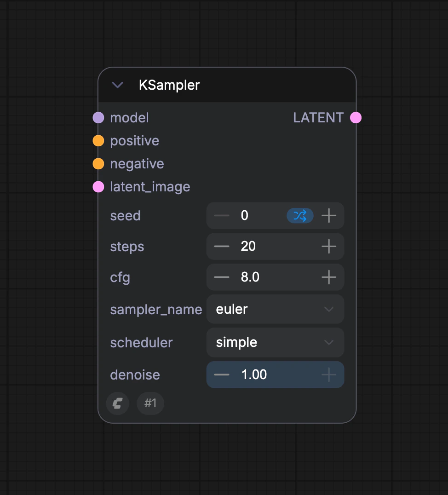Select the LATENT output port
448x495 pixels.
356,117
